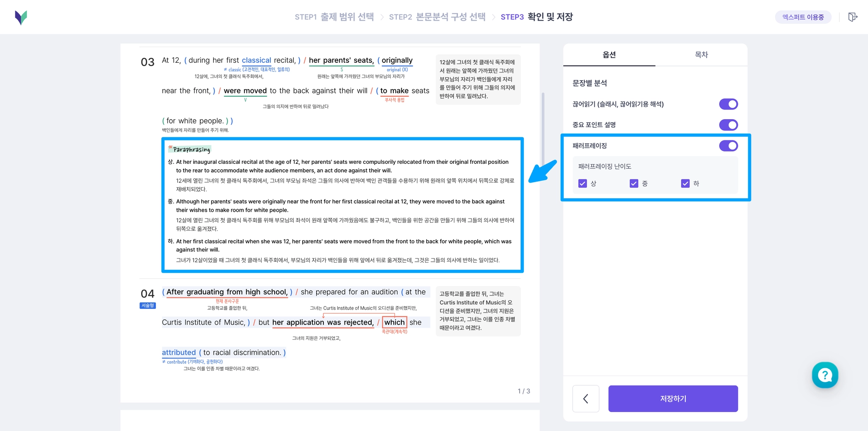868x431 pixels.
Task: Go to STEP2 본문분석 구성 선택
Action: coord(437,17)
